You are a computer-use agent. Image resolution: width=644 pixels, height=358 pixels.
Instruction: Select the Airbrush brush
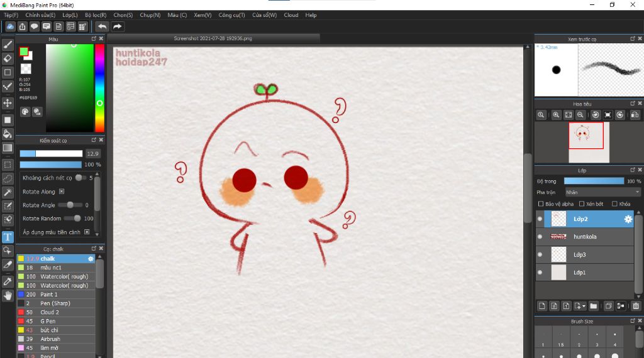click(x=56, y=339)
